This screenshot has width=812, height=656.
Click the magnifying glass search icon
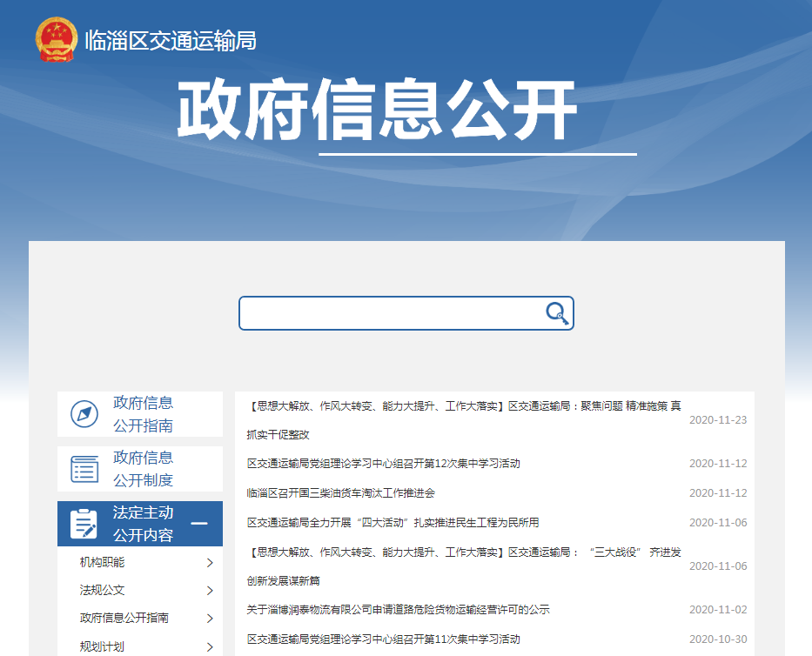556,313
